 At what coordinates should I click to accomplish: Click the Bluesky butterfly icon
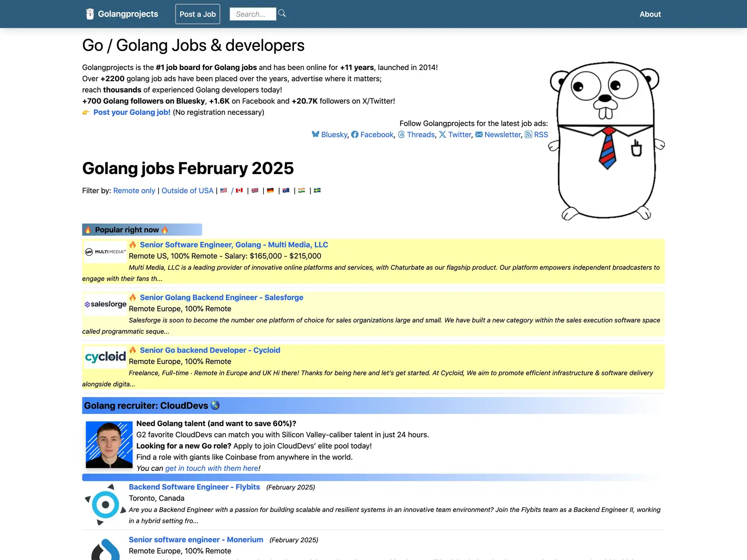316,134
